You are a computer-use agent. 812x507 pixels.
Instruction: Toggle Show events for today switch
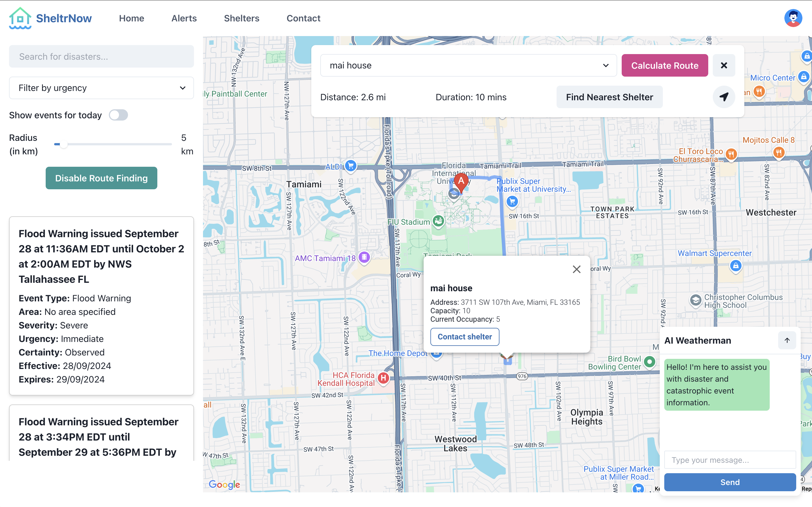pos(118,115)
